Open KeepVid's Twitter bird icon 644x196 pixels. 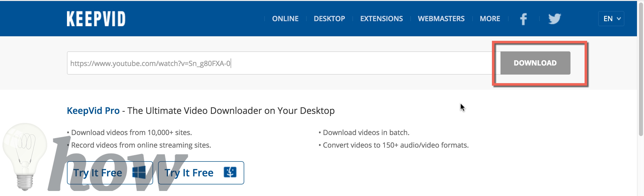[x=555, y=19]
